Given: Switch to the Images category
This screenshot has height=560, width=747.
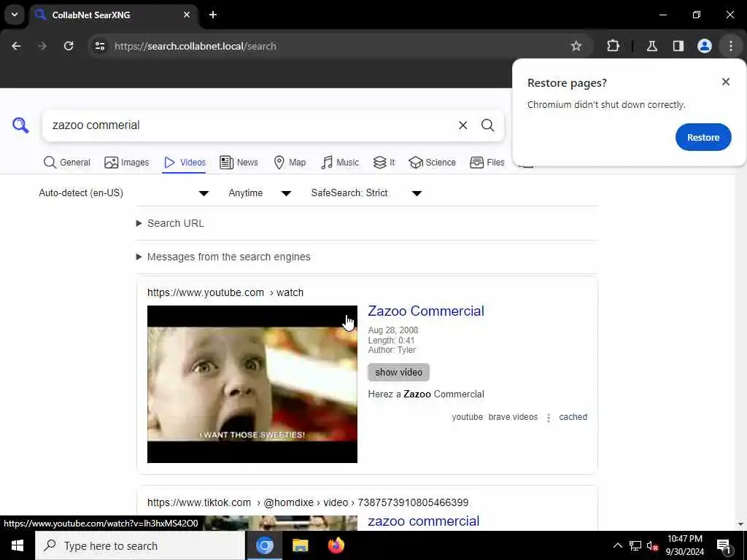Looking at the screenshot, I should (127, 163).
